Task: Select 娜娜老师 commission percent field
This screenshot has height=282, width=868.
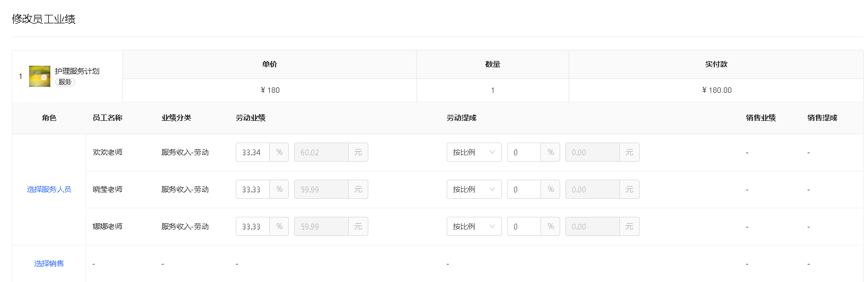Action: point(524,226)
